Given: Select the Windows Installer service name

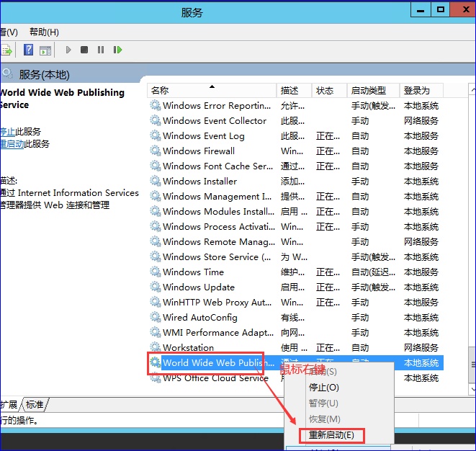Looking at the screenshot, I should pyautogui.click(x=199, y=182).
